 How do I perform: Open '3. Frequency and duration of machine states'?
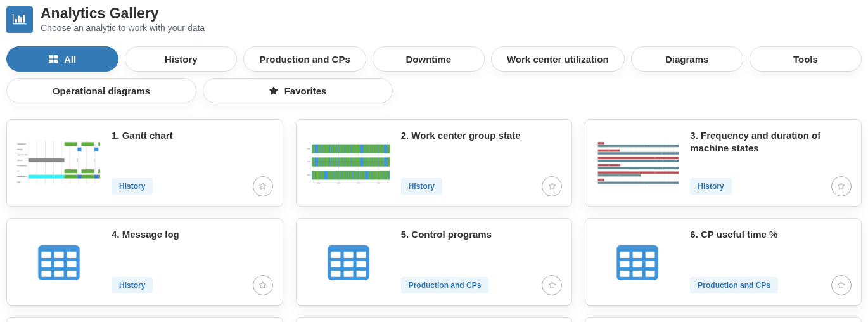(755, 141)
